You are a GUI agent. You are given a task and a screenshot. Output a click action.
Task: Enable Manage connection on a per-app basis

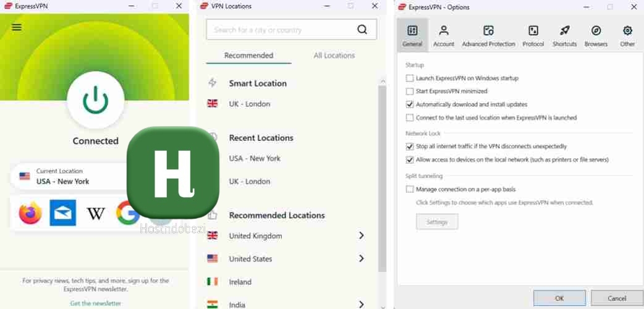pyautogui.click(x=410, y=189)
